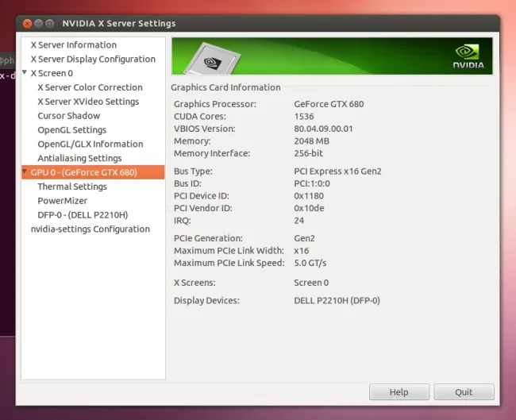Open X Server Color Correction
516x420 pixels.
90,87
